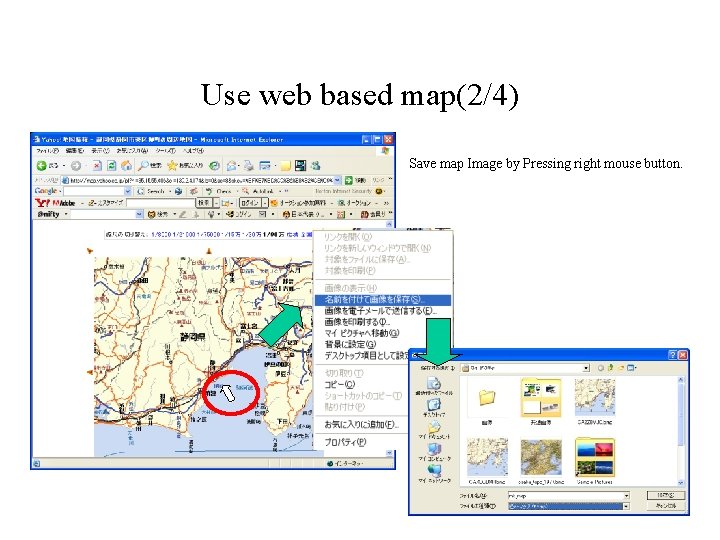Select My Documents in the save dialog sidebar
This screenshot has width=720, height=540.
(434, 430)
